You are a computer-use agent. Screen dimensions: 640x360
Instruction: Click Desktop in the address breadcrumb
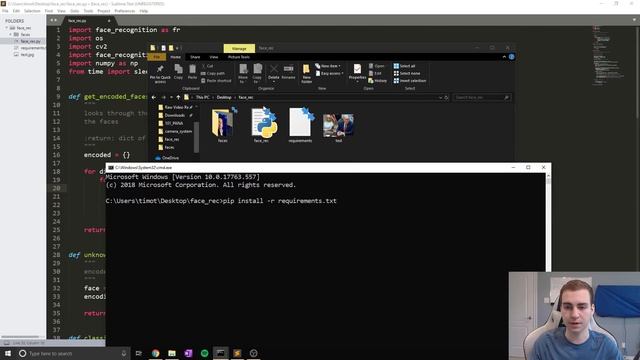[x=224, y=98]
